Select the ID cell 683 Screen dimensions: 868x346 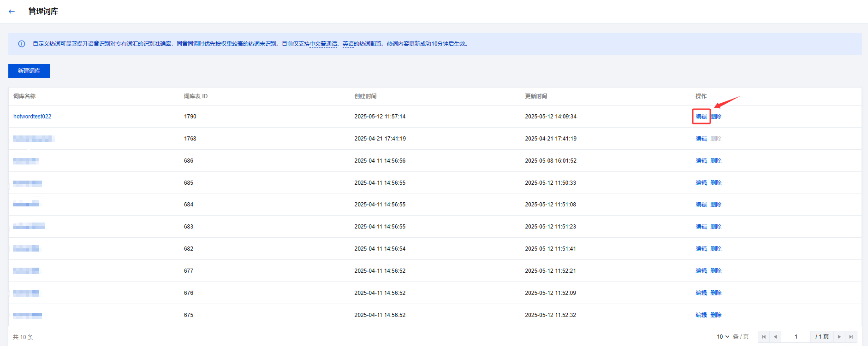tap(189, 227)
